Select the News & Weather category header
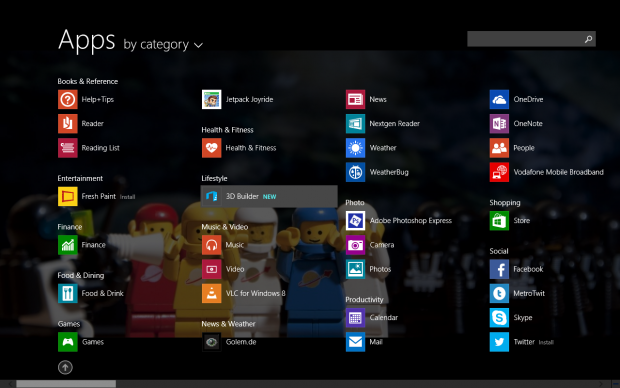Viewport: 620px width, 388px height. point(229,324)
